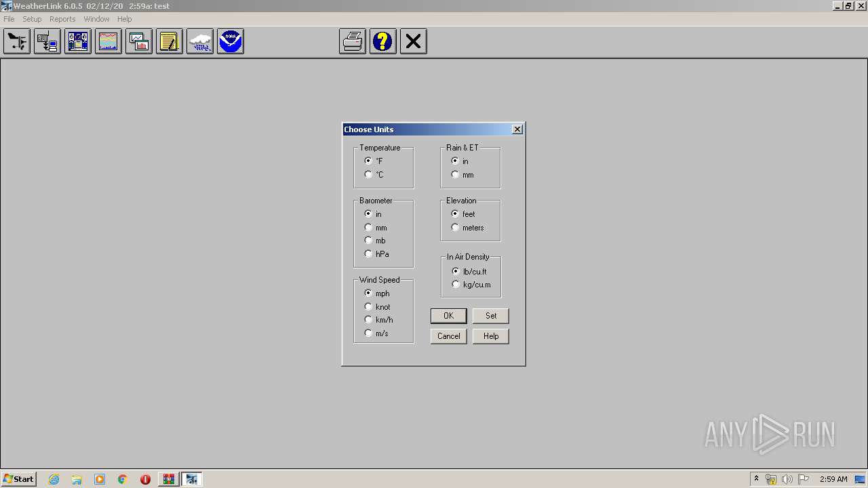Click WeatherLink taskbar button
This screenshot has width=868, height=488.
click(x=192, y=479)
